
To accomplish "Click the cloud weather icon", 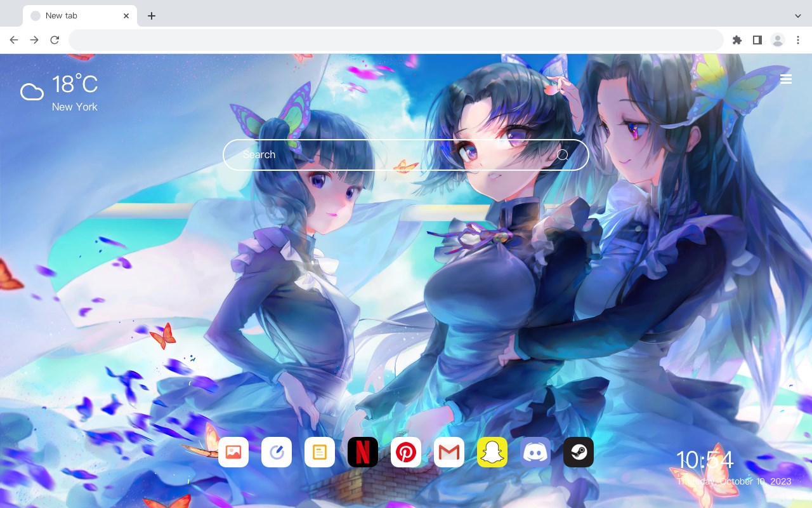I will (32, 92).
